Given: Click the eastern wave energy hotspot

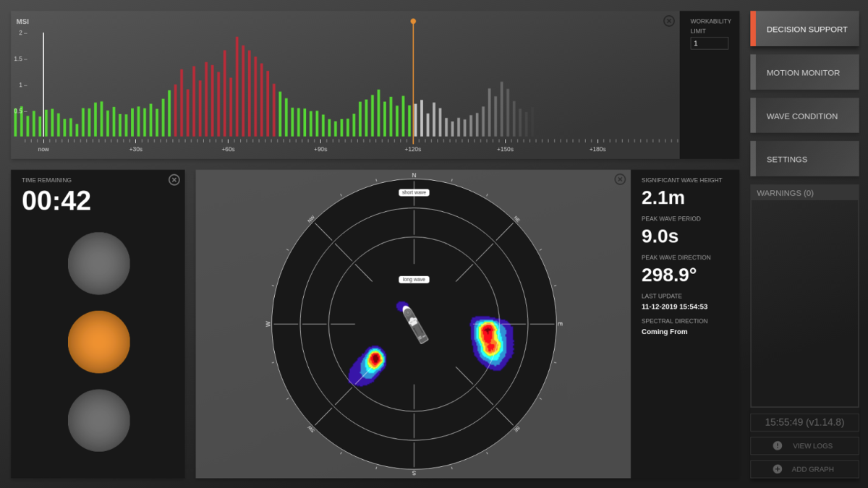Looking at the screenshot, I should click(x=490, y=338).
